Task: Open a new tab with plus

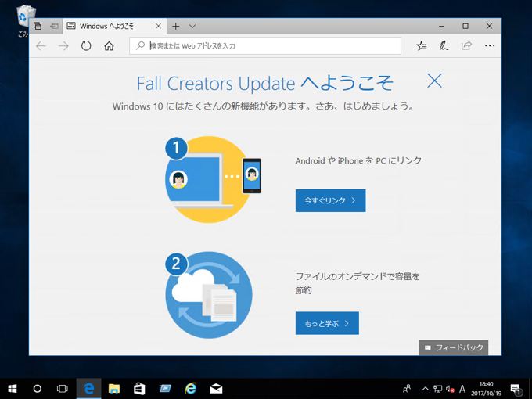Action: [x=175, y=26]
